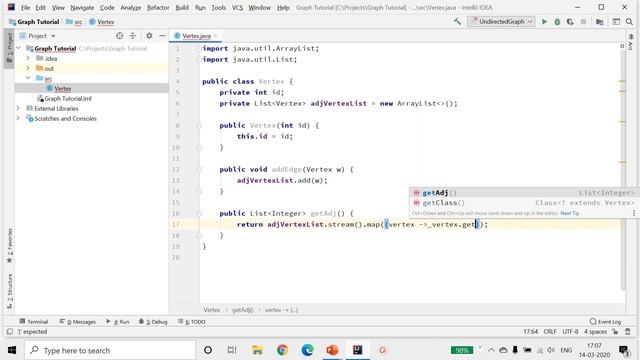The width and height of the screenshot is (640, 360).
Task: Click src in navigation breadcrumb
Action: click(x=75, y=22)
